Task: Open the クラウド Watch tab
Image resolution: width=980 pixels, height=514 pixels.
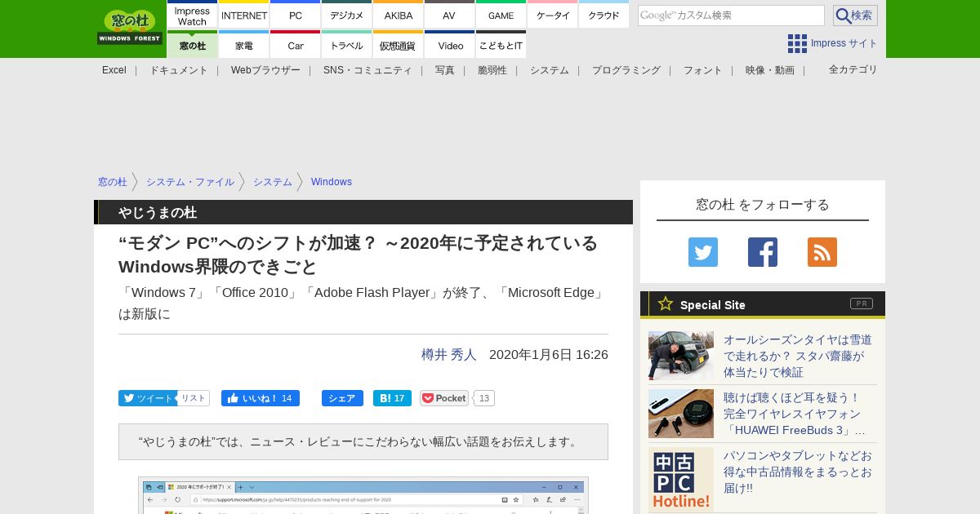Action: pyautogui.click(x=604, y=15)
